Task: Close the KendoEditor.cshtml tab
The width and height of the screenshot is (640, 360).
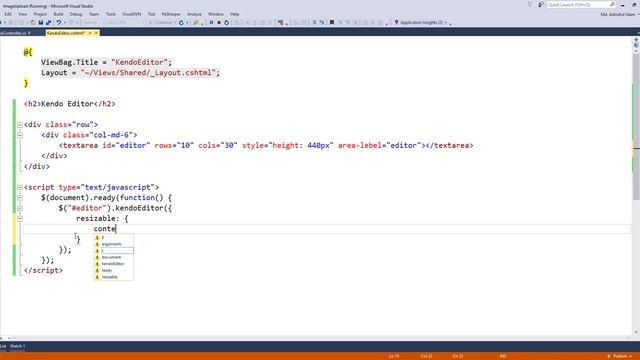Action: [x=96, y=33]
